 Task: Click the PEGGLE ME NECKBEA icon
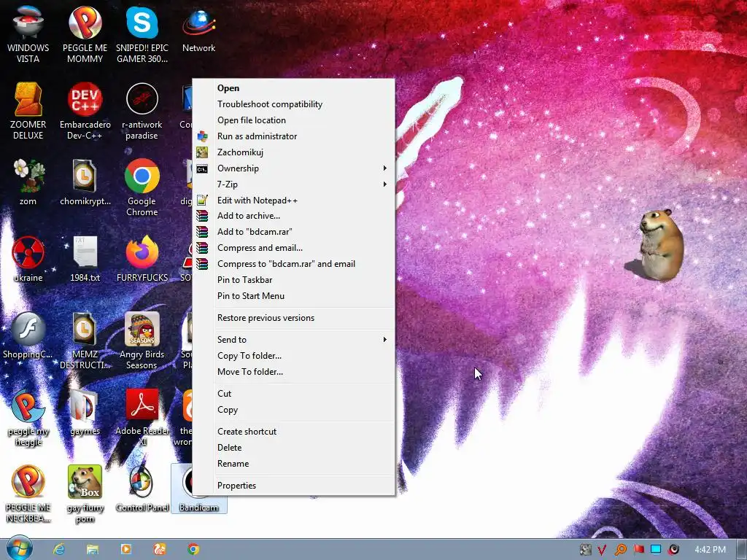(x=28, y=494)
